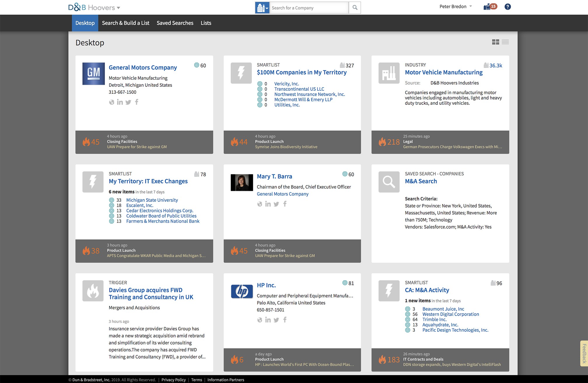This screenshot has height=383, width=588.
Task: Click the Davies Group trigger flame icon
Action: [93, 291]
